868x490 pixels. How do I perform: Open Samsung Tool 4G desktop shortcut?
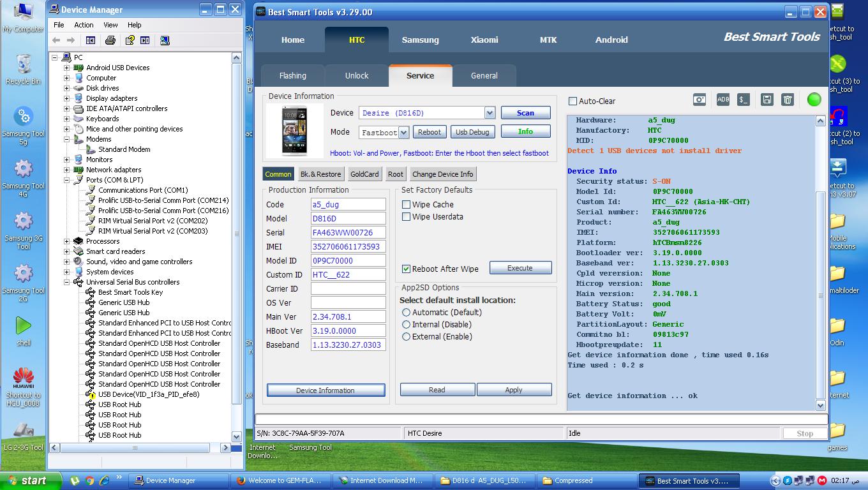tap(24, 178)
